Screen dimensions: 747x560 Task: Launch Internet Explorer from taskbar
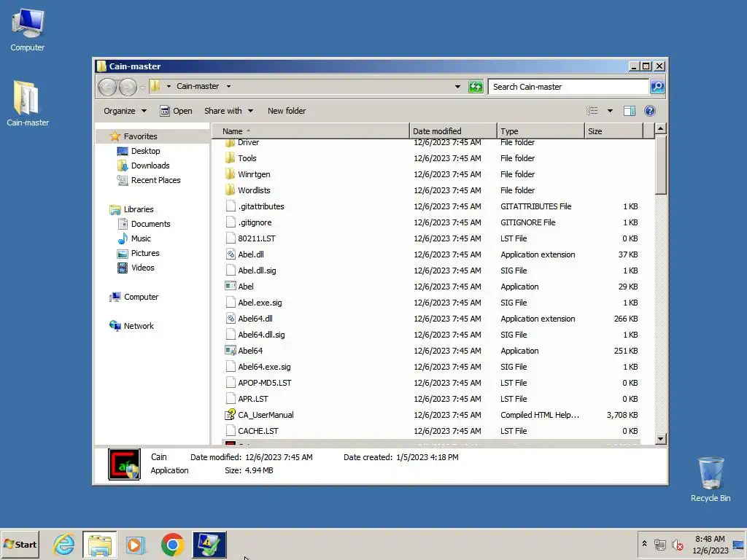tap(64, 544)
